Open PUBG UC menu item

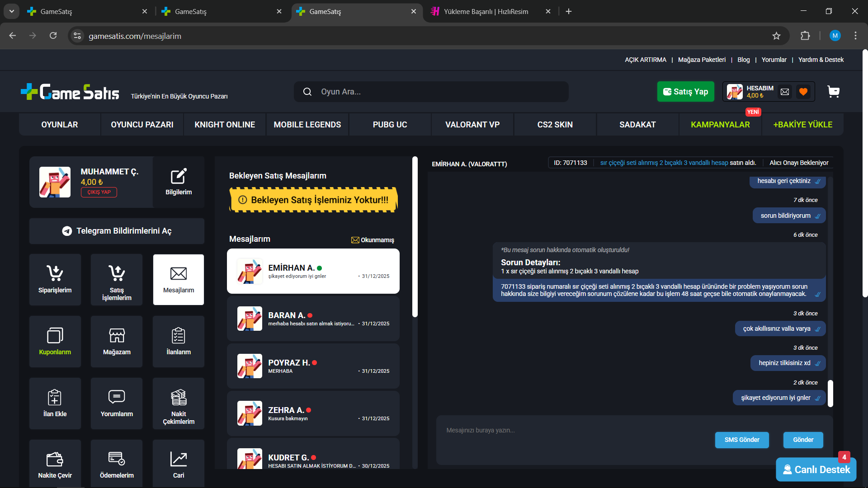pos(390,125)
